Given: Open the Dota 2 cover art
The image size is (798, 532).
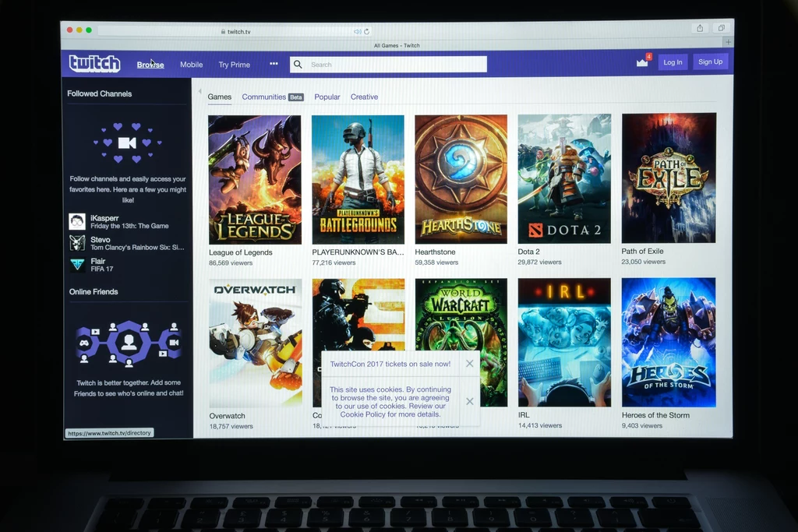Looking at the screenshot, I should [564, 178].
